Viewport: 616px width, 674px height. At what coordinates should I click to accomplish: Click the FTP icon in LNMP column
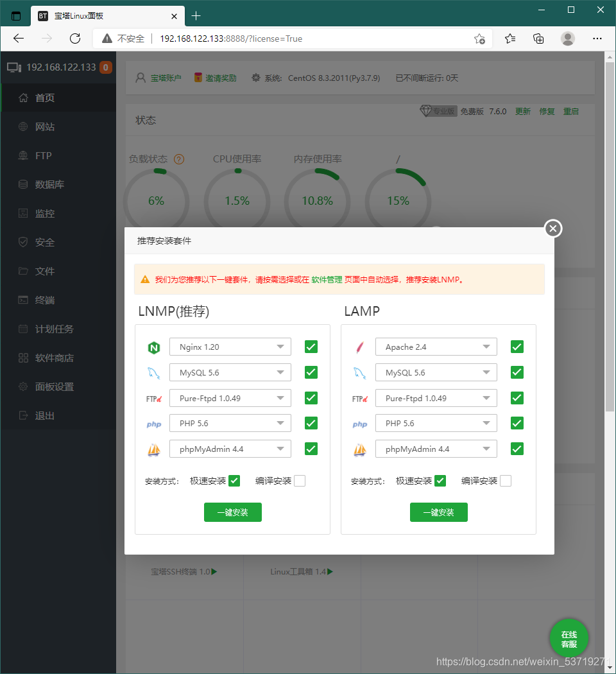154,399
